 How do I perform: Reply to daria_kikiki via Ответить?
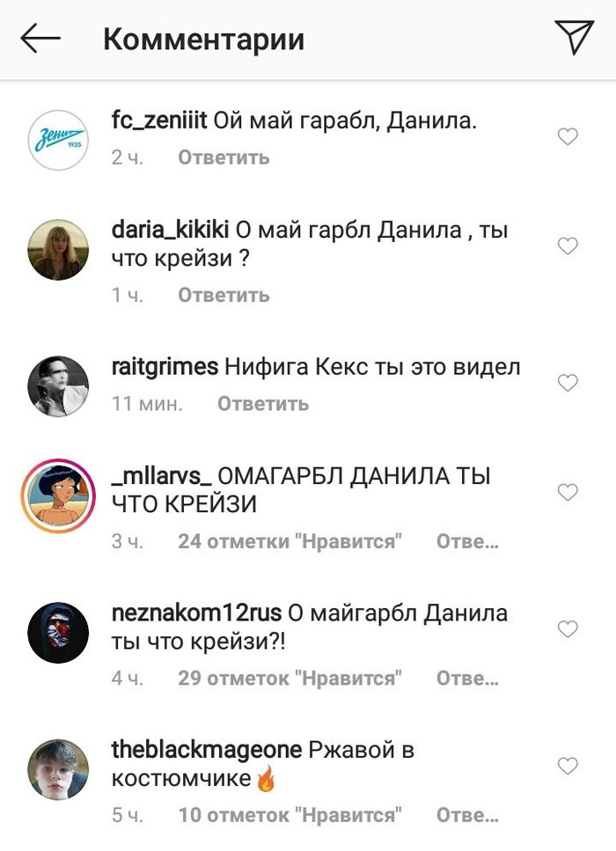(224, 295)
